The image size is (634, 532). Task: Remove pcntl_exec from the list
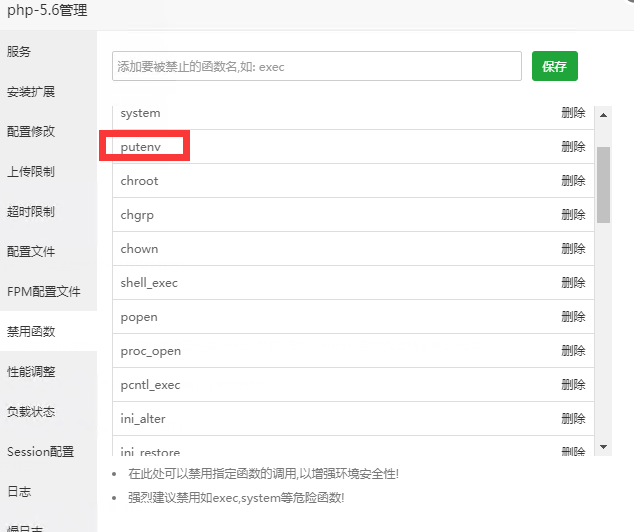pos(573,385)
